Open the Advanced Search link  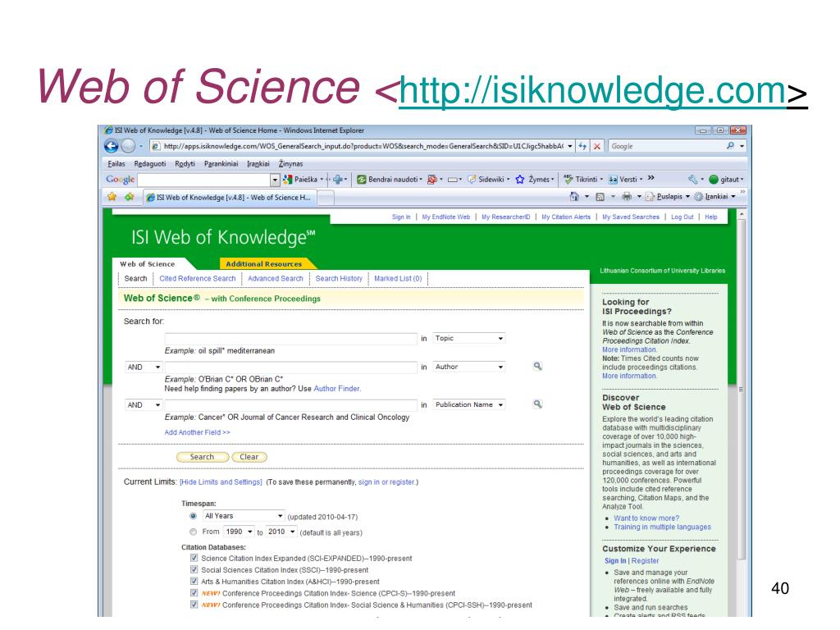(x=276, y=279)
